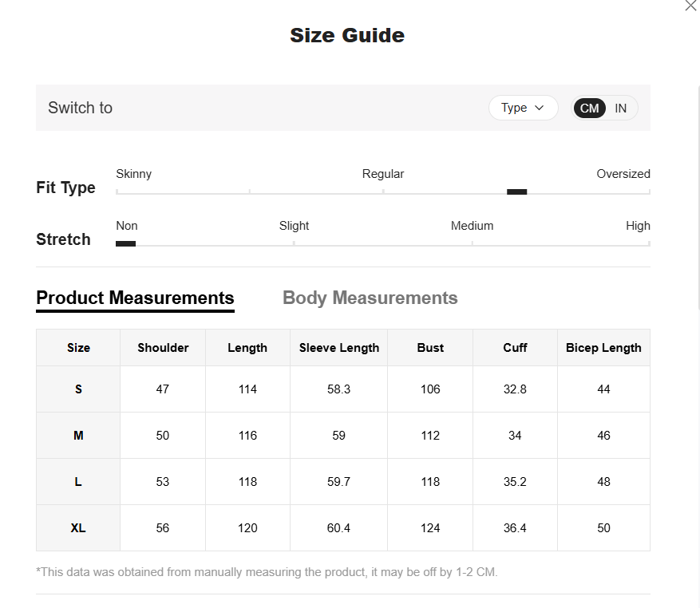Close the Size Guide dialog

tap(690, 6)
